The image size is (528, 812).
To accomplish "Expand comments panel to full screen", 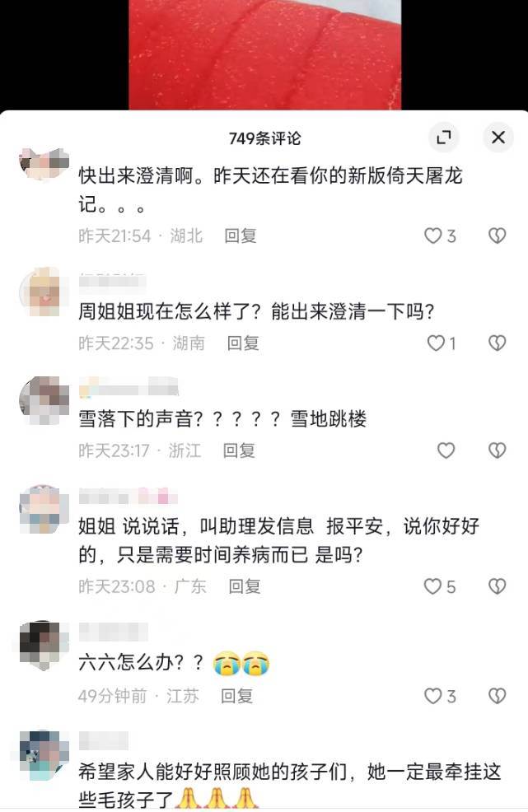I will (x=444, y=138).
